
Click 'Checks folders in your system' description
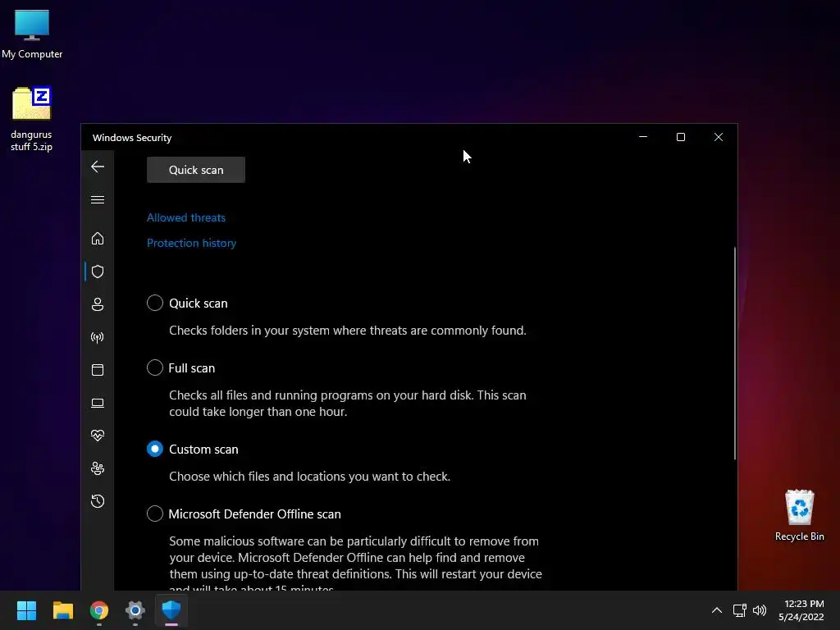pyautogui.click(x=348, y=331)
